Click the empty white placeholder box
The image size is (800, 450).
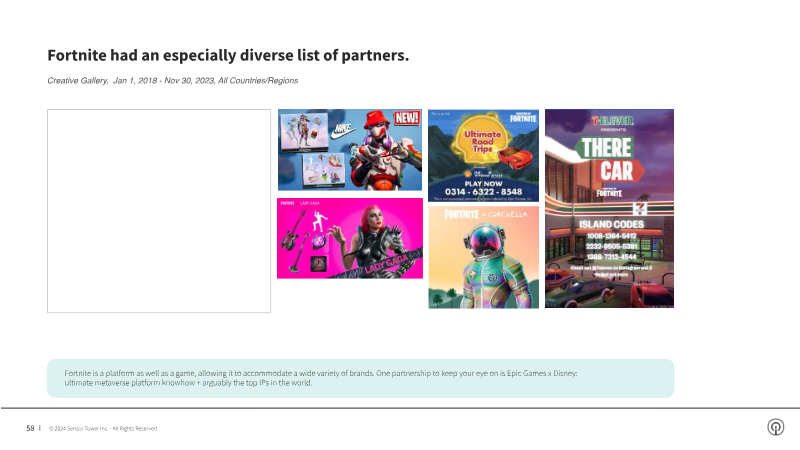coord(159,211)
